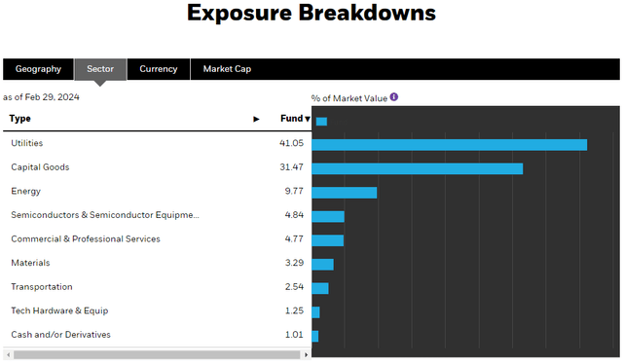Click the 31.47 fund value

[x=291, y=167]
